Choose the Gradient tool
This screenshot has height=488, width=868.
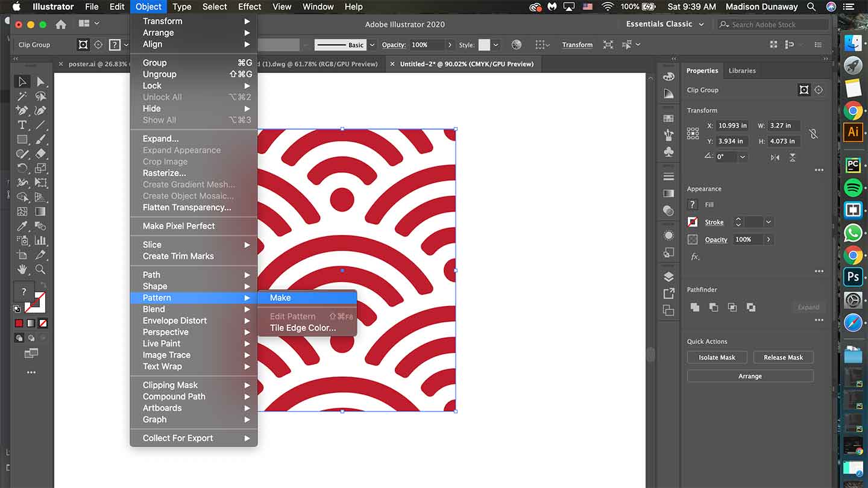(x=40, y=211)
